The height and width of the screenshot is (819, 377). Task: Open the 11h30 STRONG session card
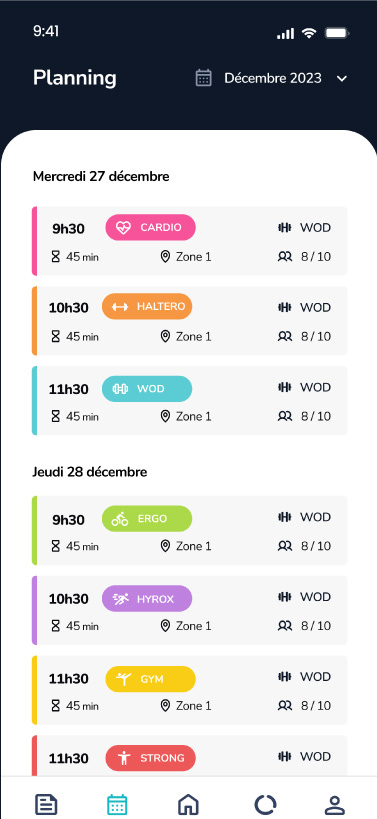coord(190,756)
